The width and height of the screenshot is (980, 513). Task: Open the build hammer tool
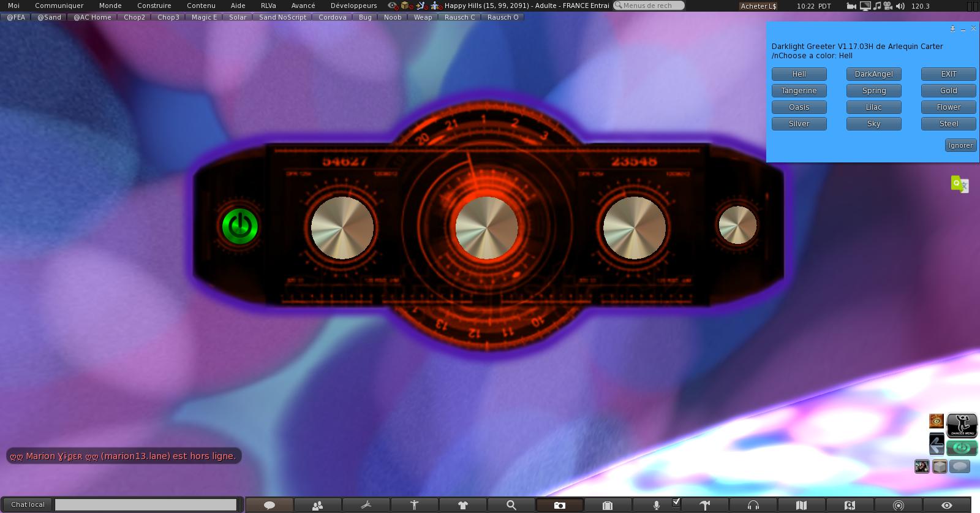coord(704,505)
